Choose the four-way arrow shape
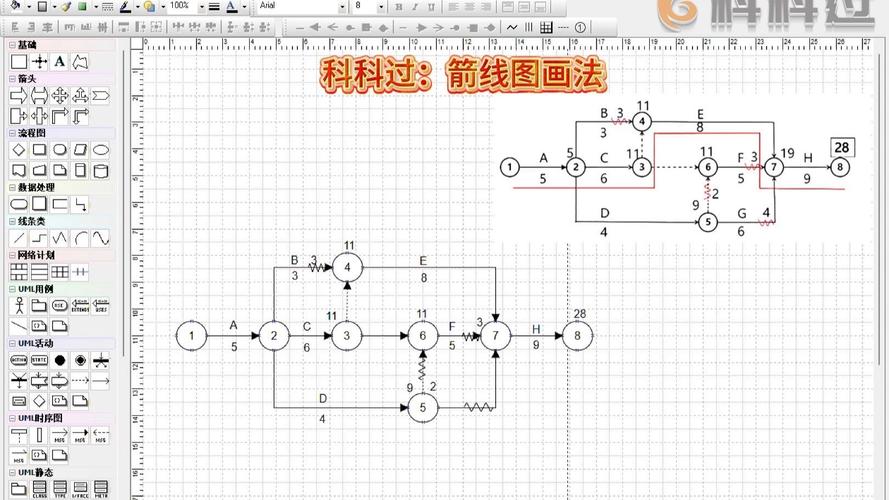 coord(60,96)
